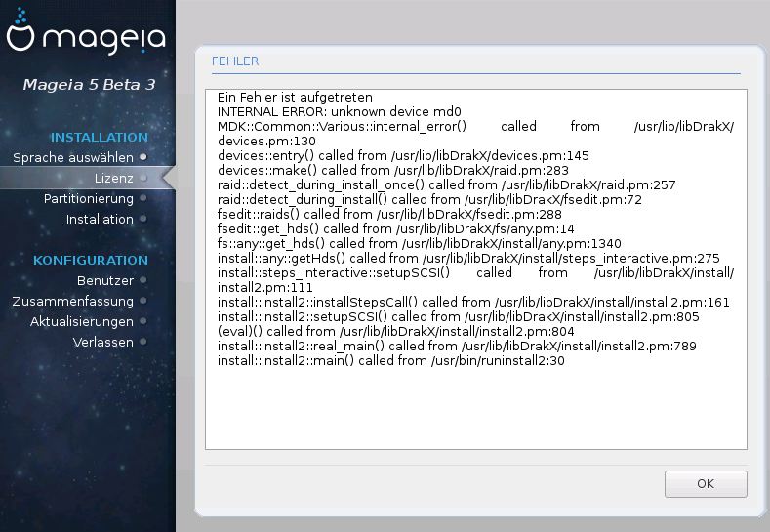Click the line mentioning raid.pm:283

(393, 171)
